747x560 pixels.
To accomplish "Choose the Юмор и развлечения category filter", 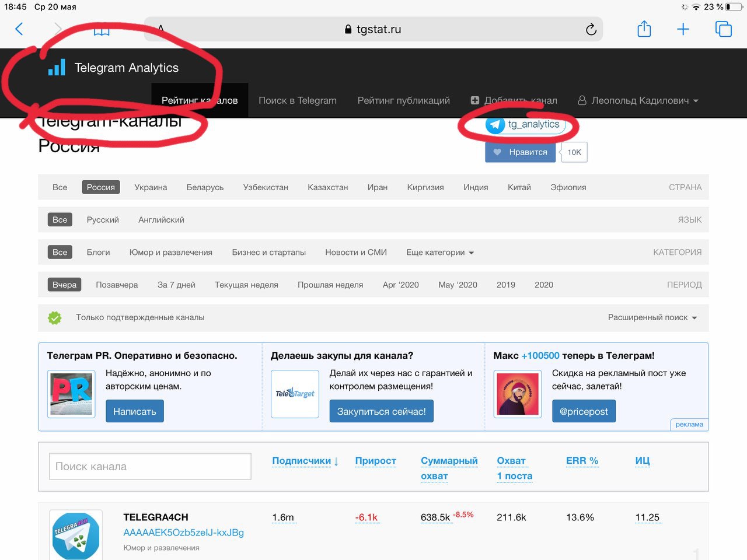I will 171,253.
